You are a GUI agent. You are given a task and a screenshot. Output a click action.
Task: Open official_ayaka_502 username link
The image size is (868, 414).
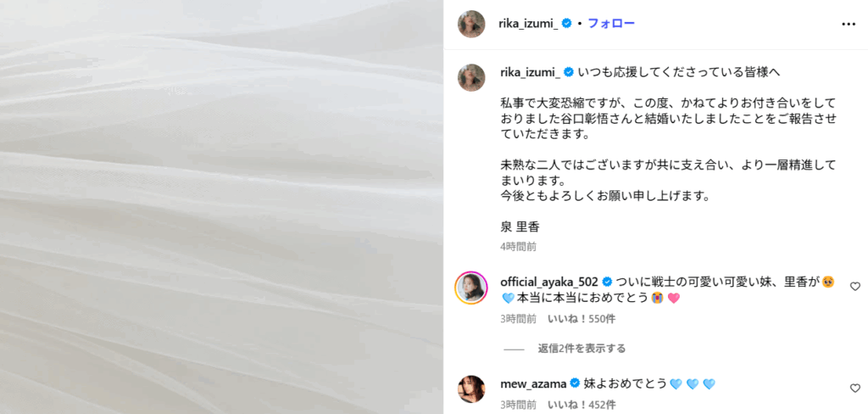pos(548,281)
